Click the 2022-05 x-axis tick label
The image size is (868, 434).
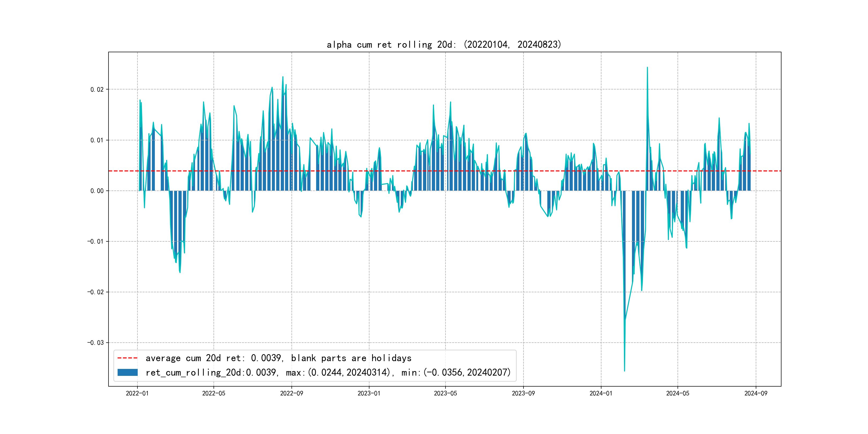214,393
